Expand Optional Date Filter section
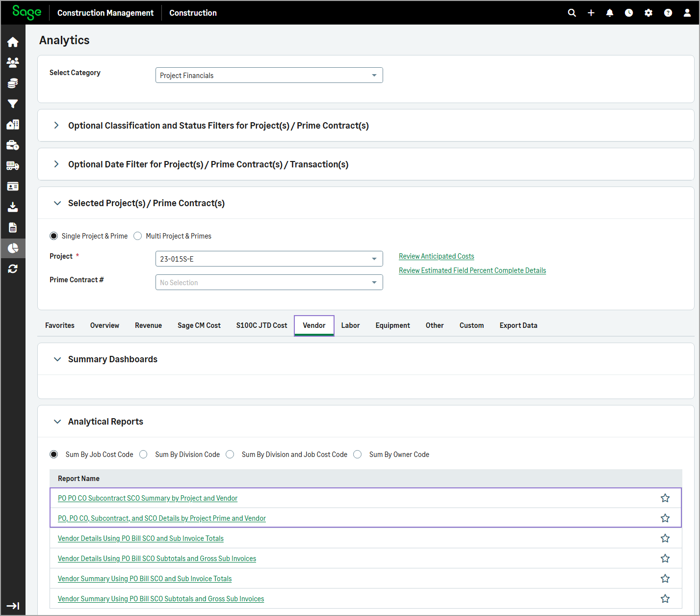Screen dimensions: 700x616 pos(56,164)
